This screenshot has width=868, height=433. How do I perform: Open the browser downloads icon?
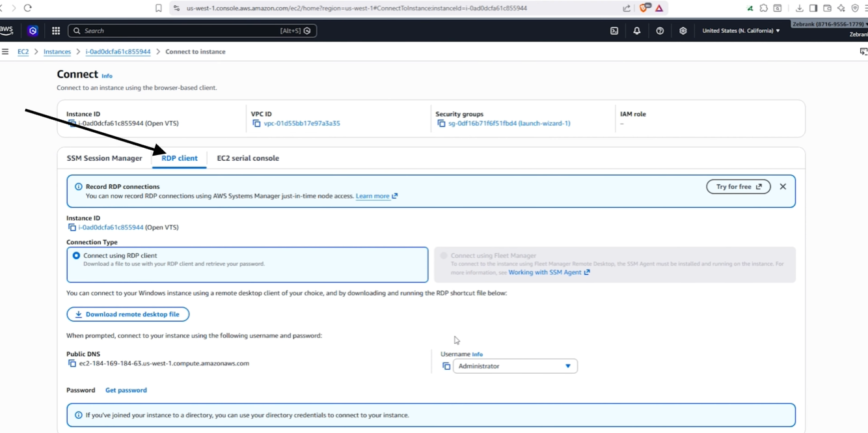[x=800, y=8]
